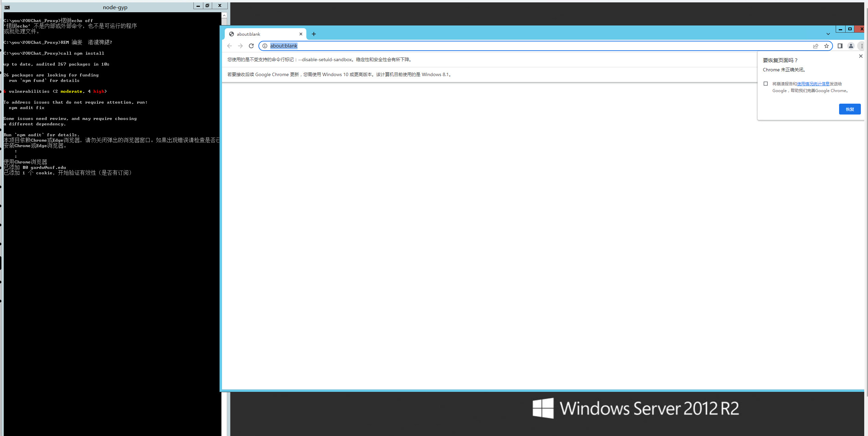Open the Chrome profile avatar icon

pos(851,46)
